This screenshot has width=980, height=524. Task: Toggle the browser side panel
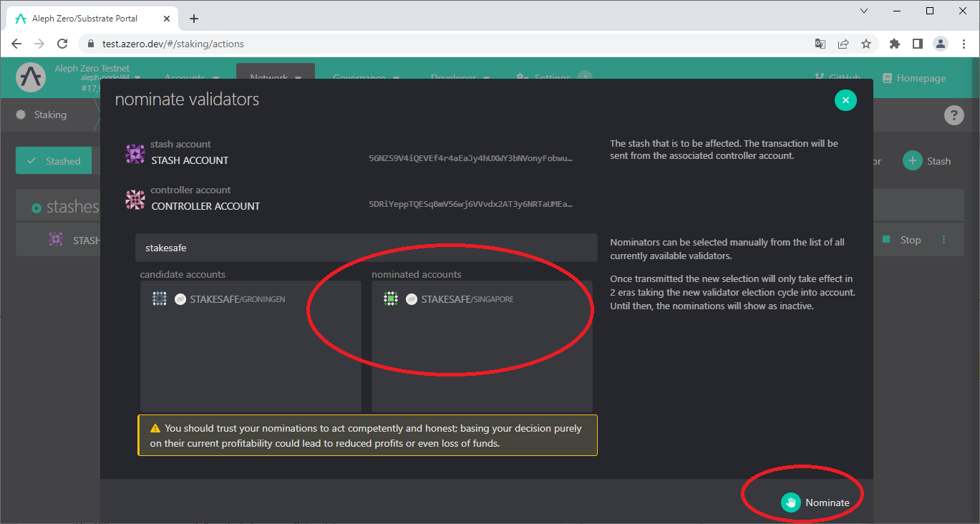pyautogui.click(x=918, y=44)
